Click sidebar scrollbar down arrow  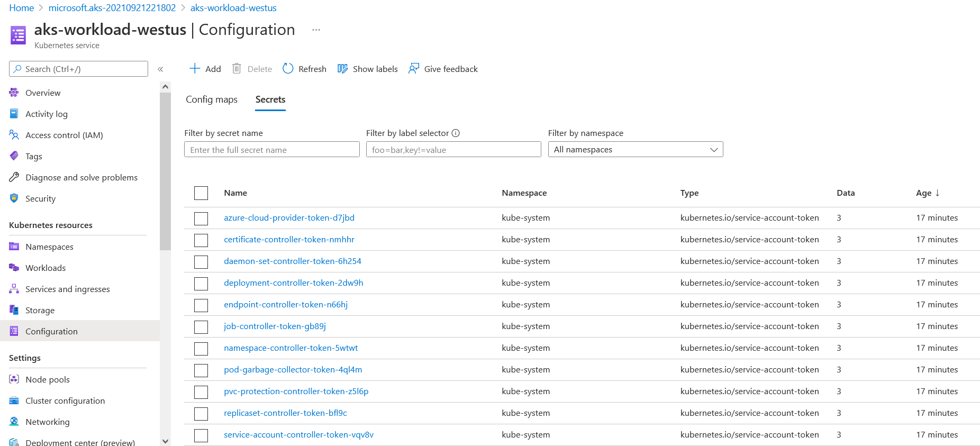tap(165, 441)
